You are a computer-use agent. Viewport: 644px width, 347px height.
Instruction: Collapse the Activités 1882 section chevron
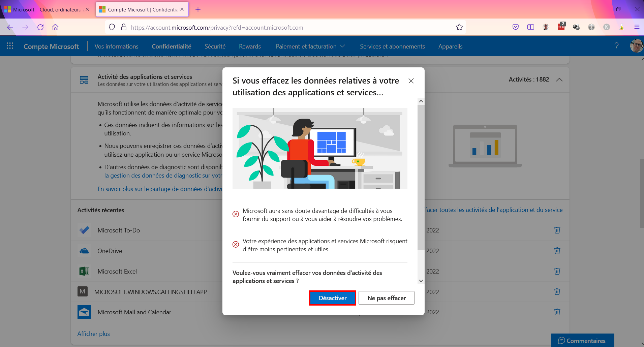[559, 80]
